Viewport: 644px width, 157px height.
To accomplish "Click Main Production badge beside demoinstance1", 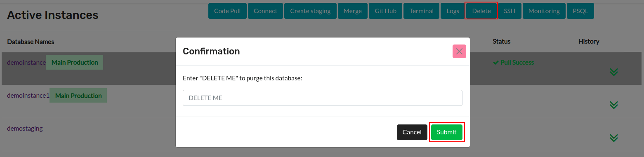I will 78,96.
